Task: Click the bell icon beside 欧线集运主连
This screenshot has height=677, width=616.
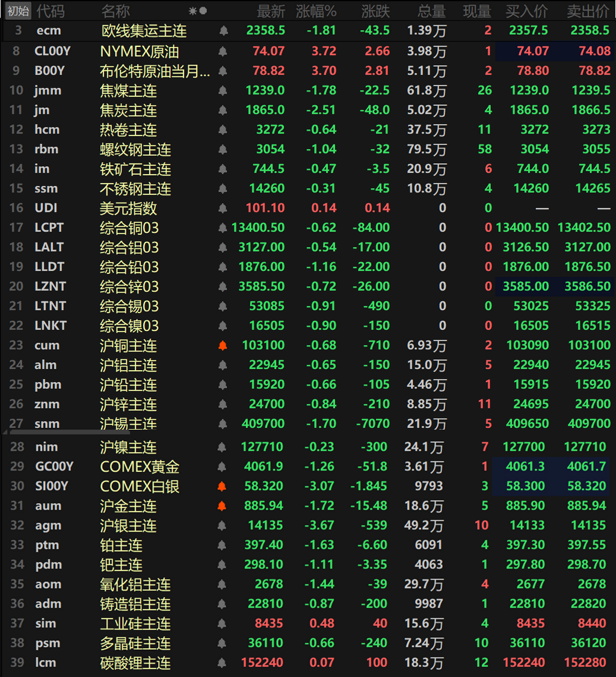Action: (x=224, y=31)
